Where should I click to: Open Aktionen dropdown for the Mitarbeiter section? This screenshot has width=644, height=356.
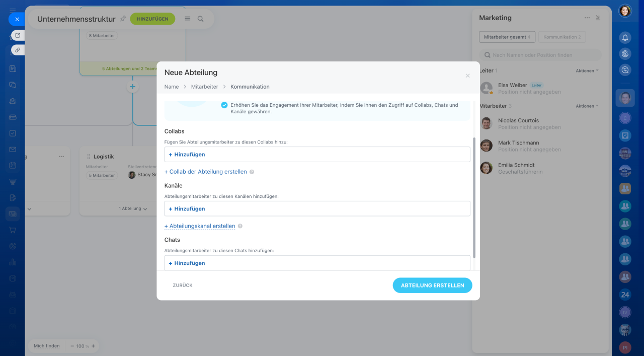(587, 106)
